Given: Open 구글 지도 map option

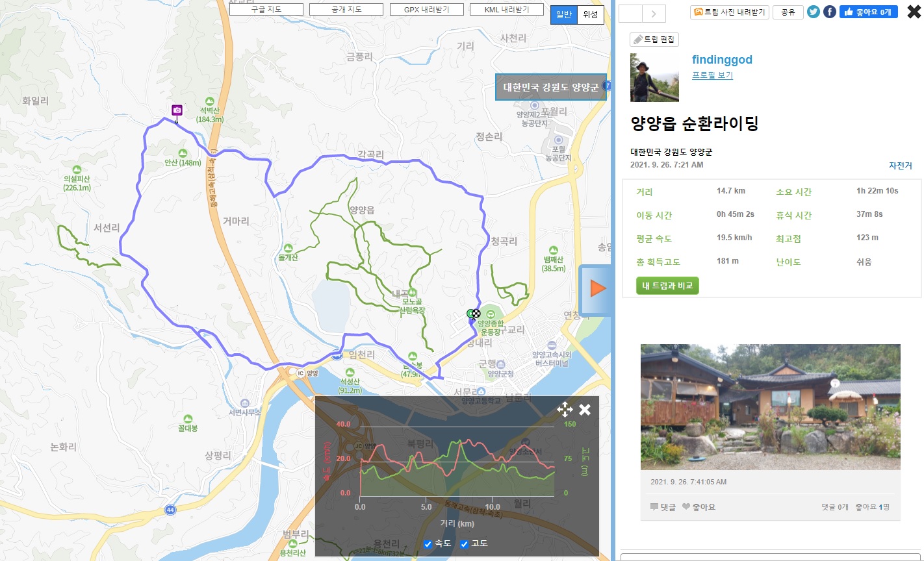Looking at the screenshot, I should tap(266, 10).
